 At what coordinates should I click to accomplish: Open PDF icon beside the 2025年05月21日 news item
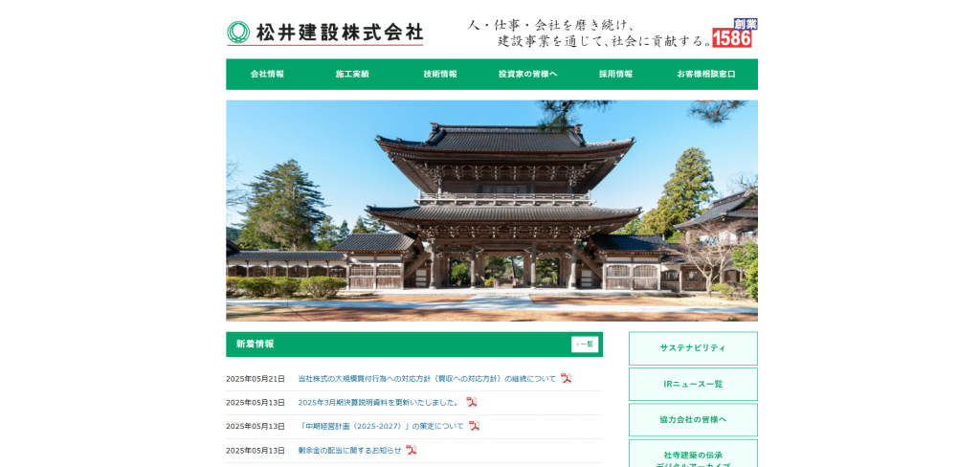(566, 378)
